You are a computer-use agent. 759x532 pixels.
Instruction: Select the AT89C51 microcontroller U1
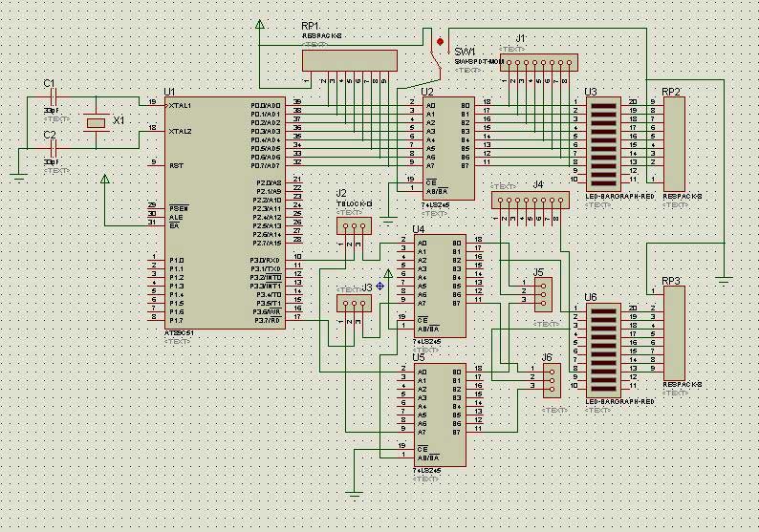point(206,212)
